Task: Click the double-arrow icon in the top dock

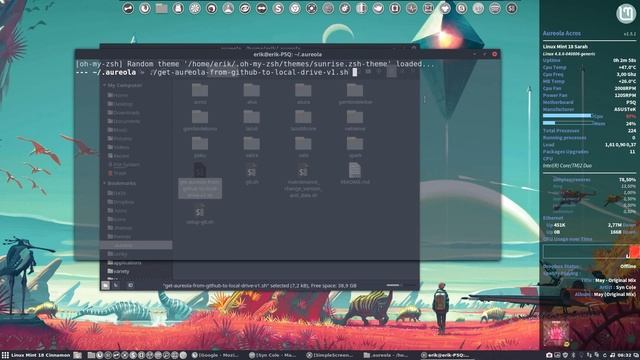Action: (x=261, y=9)
